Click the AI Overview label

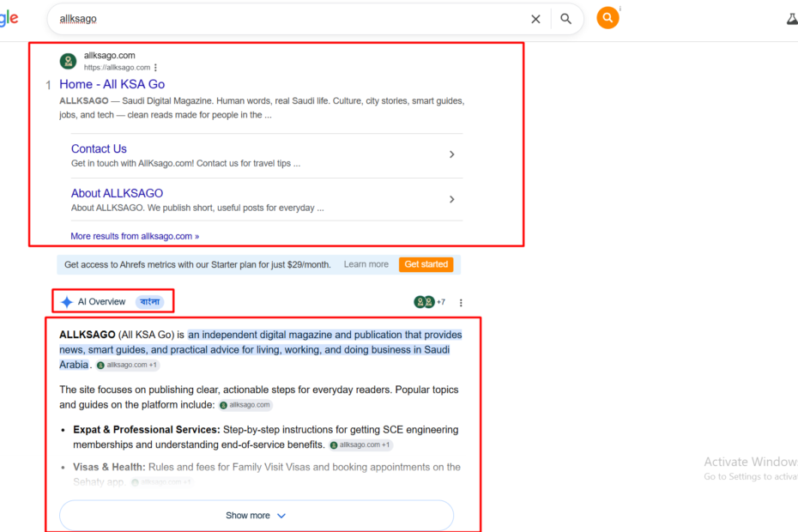(x=101, y=302)
